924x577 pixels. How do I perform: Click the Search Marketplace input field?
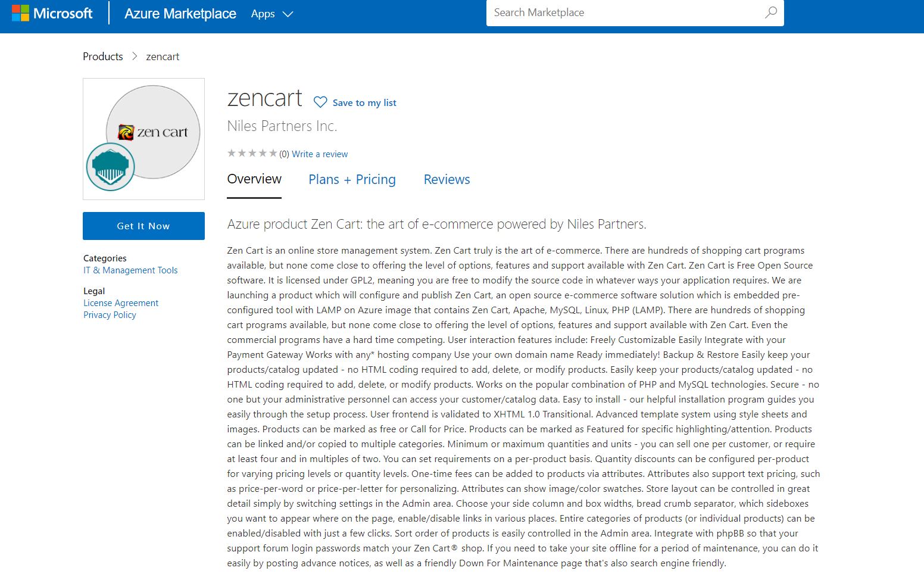pyautogui.click(x=622, y=13)
